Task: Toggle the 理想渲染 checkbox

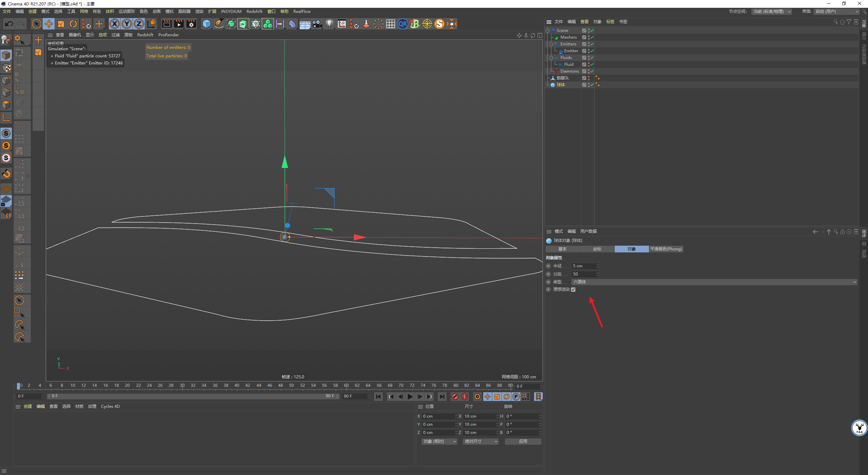Action: (x=573, y=289)
